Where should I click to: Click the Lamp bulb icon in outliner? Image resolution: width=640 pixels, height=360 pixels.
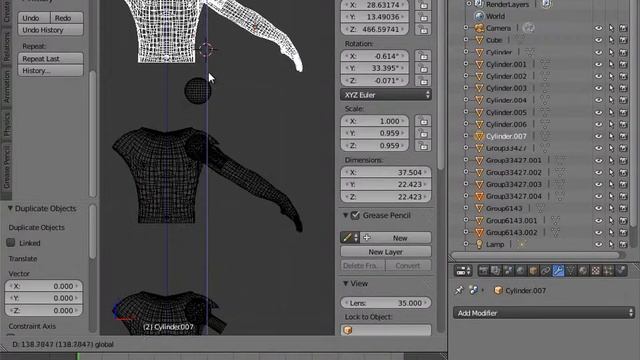tap(479, 244)
